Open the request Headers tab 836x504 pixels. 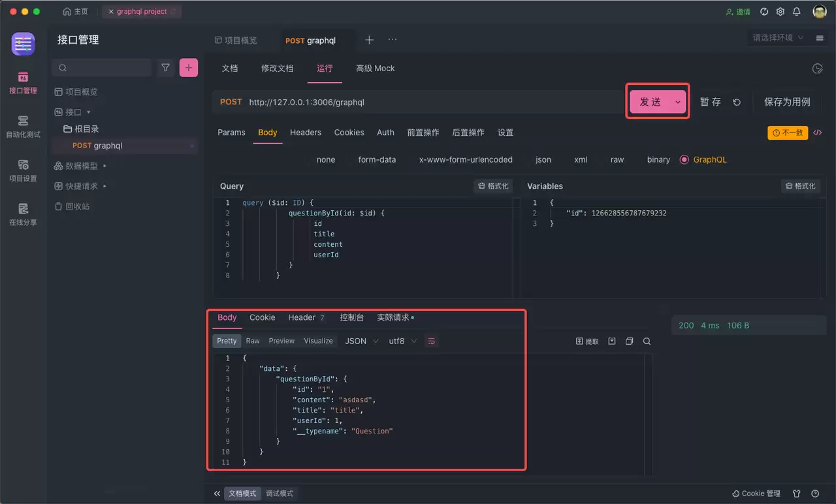(306, 132)
